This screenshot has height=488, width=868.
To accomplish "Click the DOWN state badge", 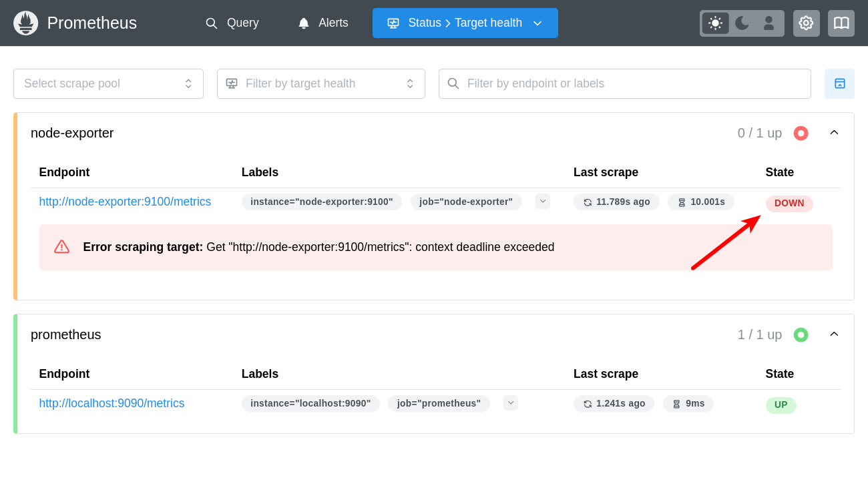I will click(x=789, y=204).
